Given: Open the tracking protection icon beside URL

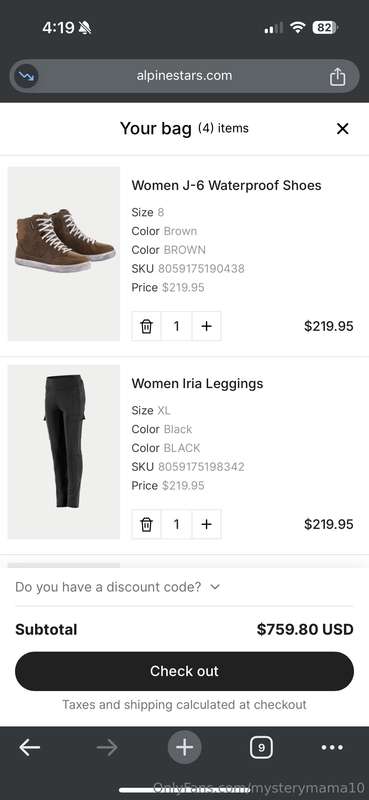Looking at the screenshot, I should tap(24, 76).
